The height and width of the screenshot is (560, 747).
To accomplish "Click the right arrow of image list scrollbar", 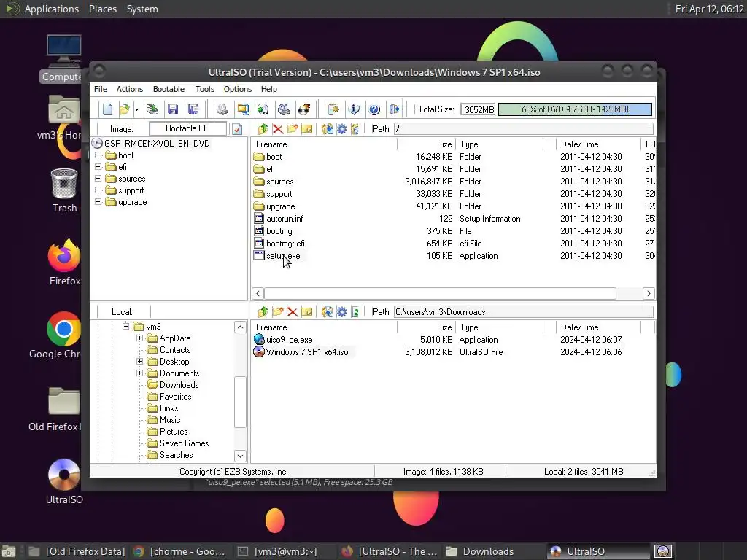I will (x=649, y=293).
